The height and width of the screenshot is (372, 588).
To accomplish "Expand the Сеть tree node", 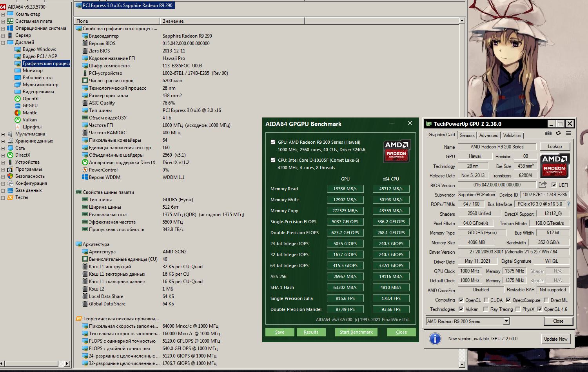I will [x=3, y=148].
